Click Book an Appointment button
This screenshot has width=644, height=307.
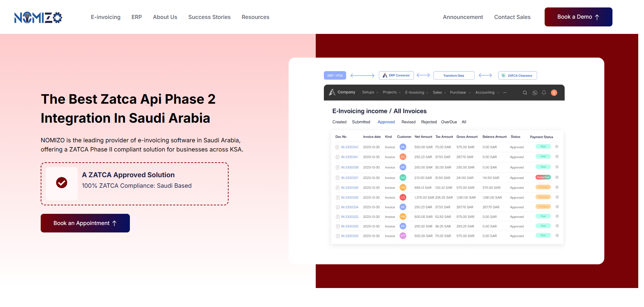coord(85,223)
